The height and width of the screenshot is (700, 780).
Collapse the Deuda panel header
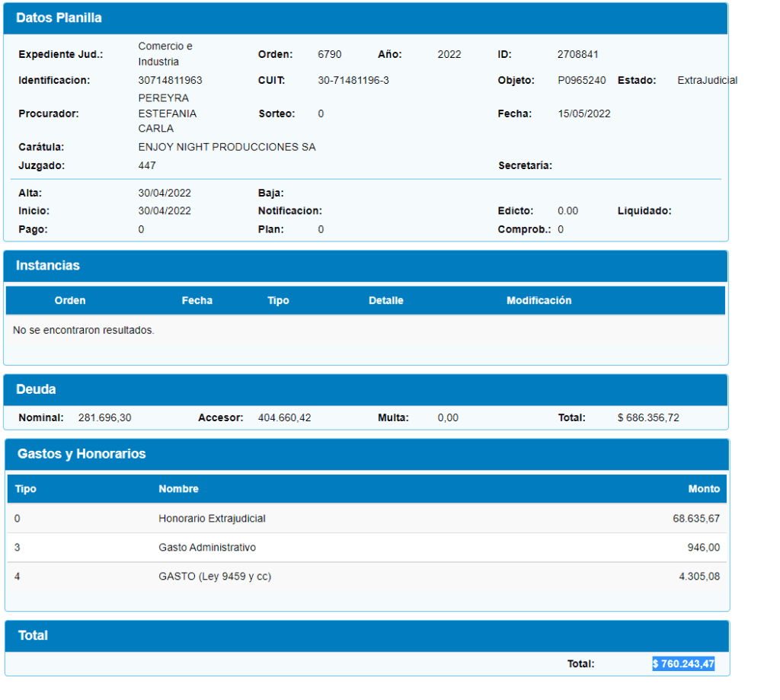[x=365, y=389]
